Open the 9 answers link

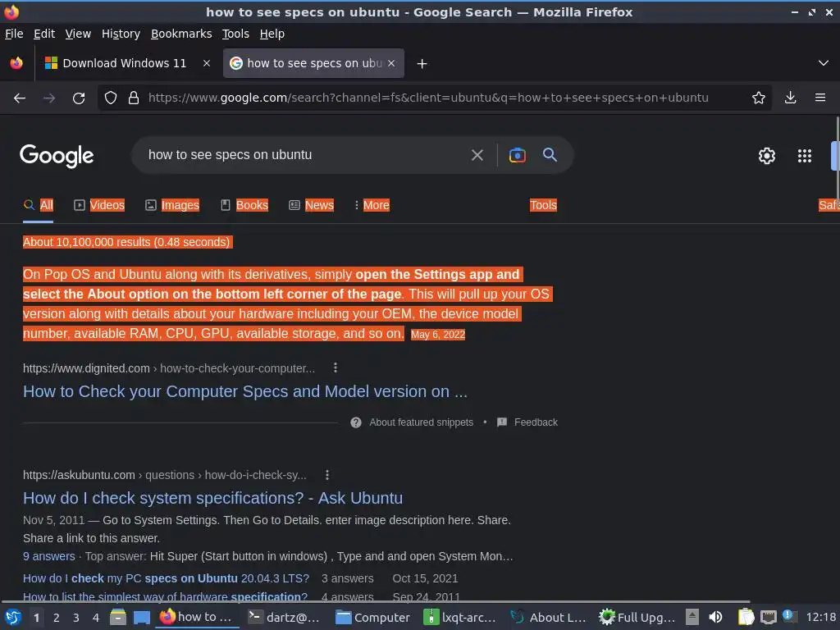pyautogui.click(x=48, y=557)
